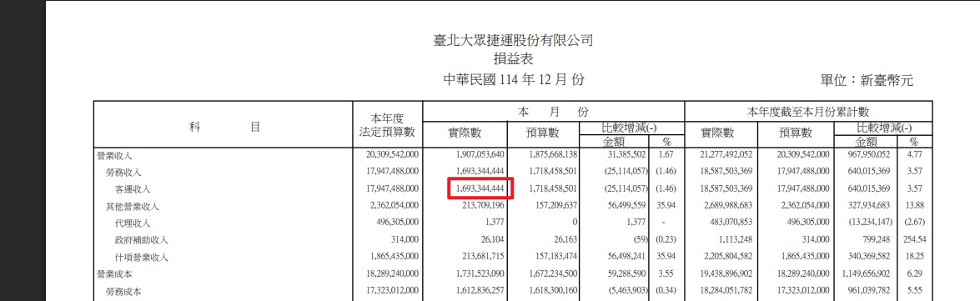Click the 政府補助收入 row label
Viewport: 980px width, 301px height.
(142, 240)
